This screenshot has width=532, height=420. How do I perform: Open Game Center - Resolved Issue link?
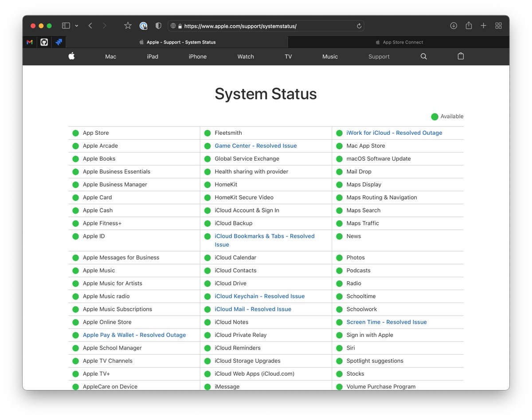point(256,145)
